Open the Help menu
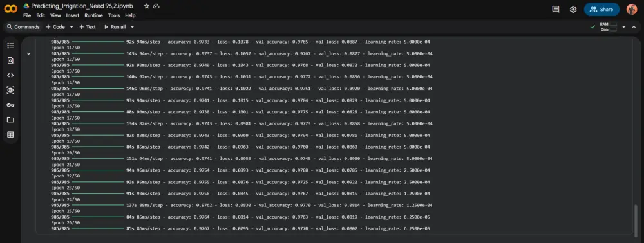This screenshot has height=243, width=644. coord(130,15)
